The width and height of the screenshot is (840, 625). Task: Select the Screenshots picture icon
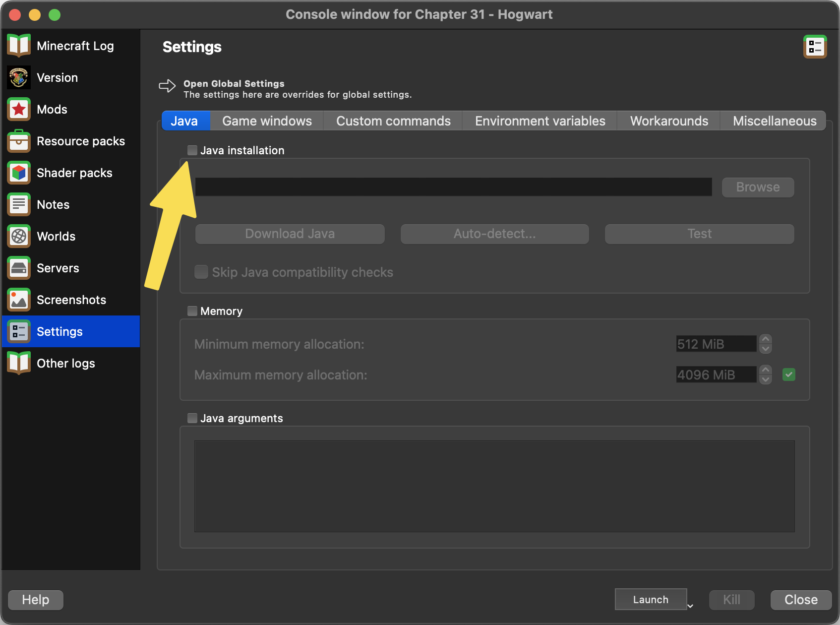[x=19, y=300]
